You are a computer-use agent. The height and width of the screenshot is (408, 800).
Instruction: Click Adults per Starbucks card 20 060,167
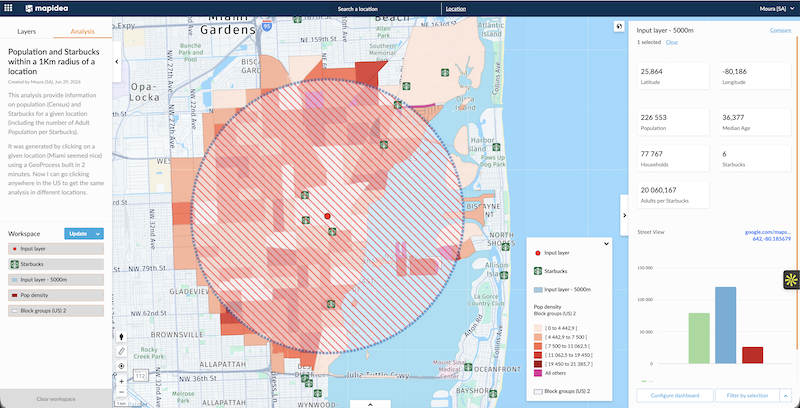click(673, 195)
